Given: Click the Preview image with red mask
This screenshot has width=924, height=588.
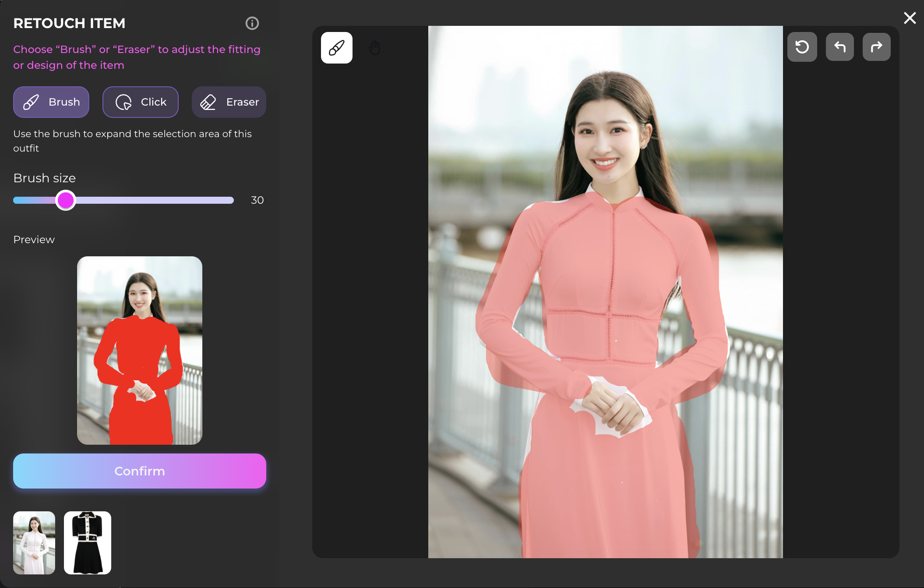Looking at the screenshot, I should [x=139, y=350].
